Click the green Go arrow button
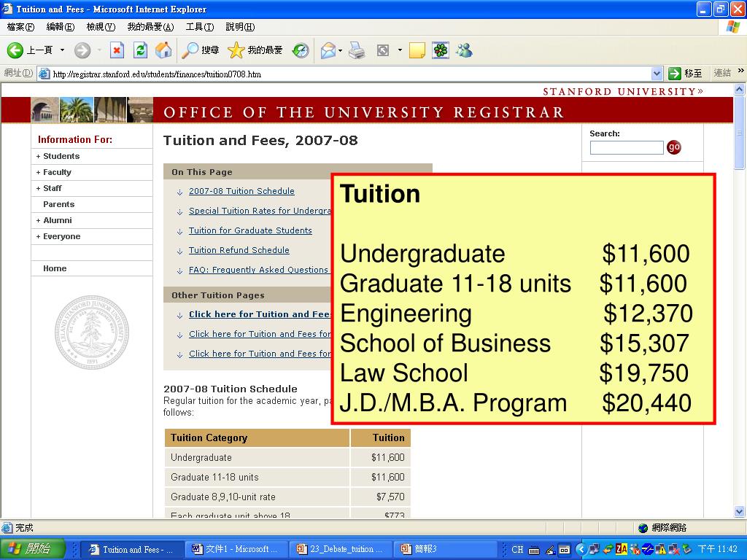This screenshot has width=747, height=560. (675, 74)
